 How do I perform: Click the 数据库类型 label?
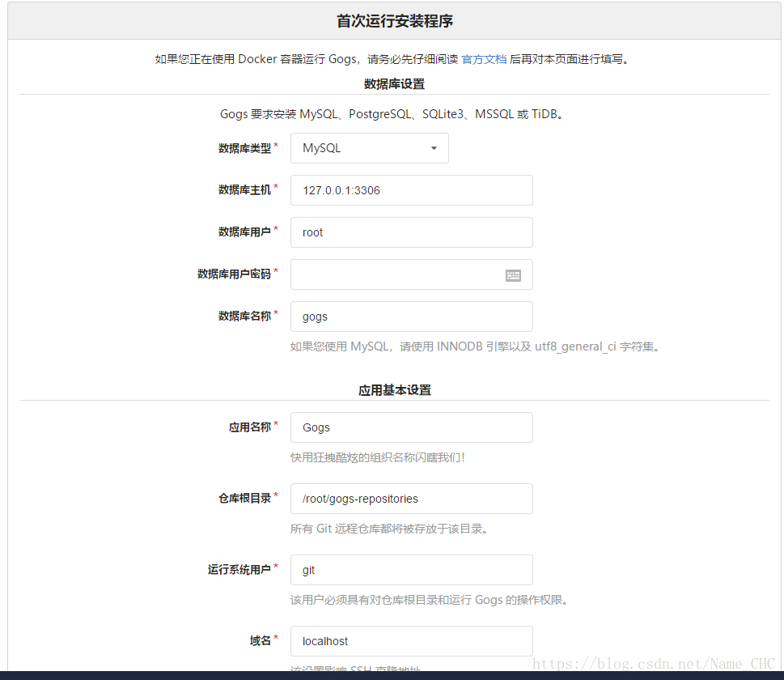pyautogui.click(x=244, y=148)
